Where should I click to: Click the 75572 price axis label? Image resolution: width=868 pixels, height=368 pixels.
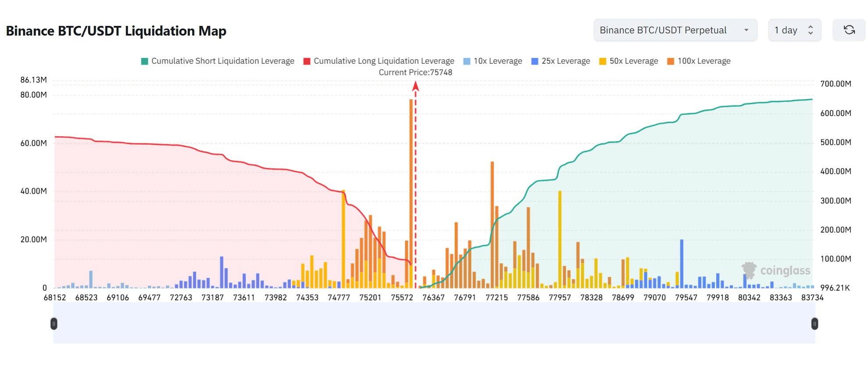(402, 298)
